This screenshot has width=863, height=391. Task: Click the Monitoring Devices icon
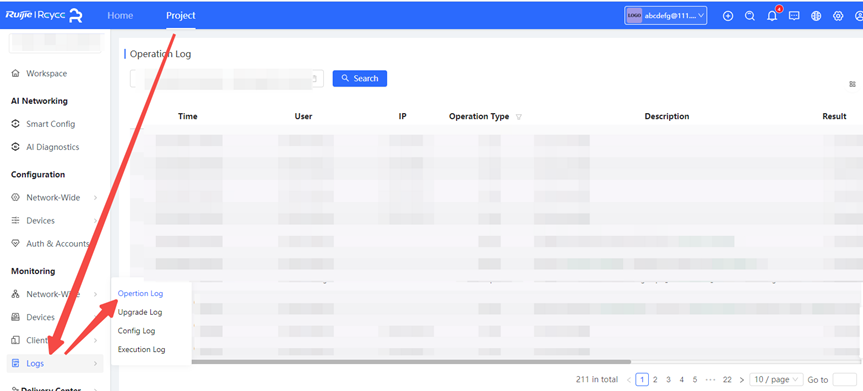click(15, 317)
